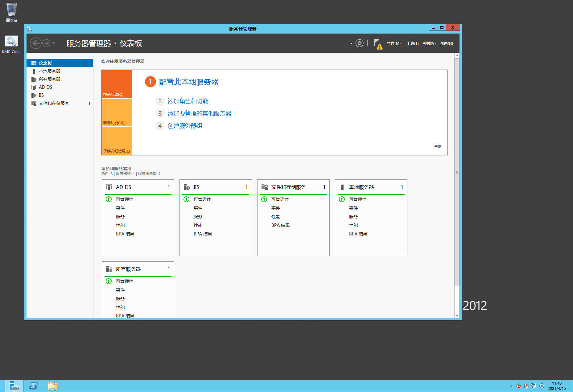
Task: Click the AD DS tile header icon
Action: [109, 187]
